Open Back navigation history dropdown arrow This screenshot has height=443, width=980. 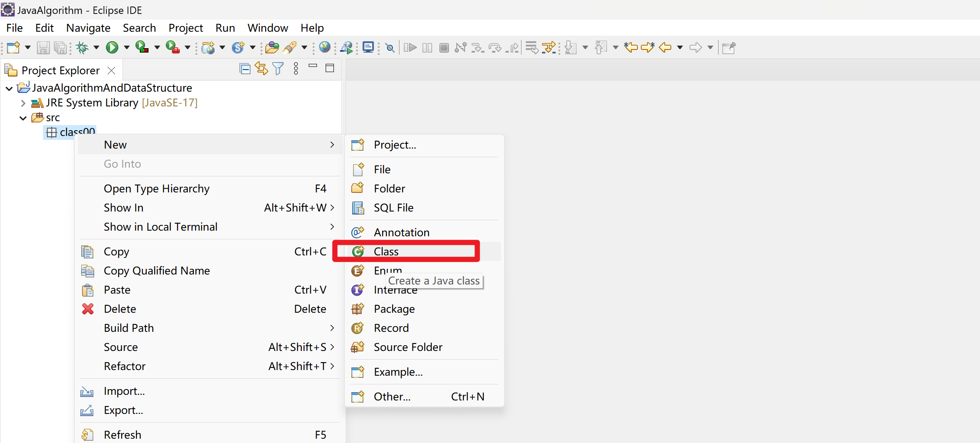point(680,47)
